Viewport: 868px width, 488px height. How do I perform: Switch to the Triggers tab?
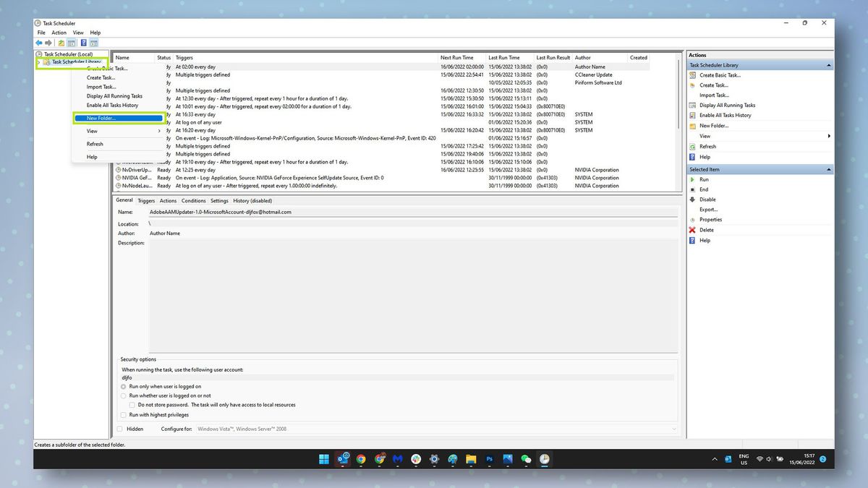tap(145, 200)
